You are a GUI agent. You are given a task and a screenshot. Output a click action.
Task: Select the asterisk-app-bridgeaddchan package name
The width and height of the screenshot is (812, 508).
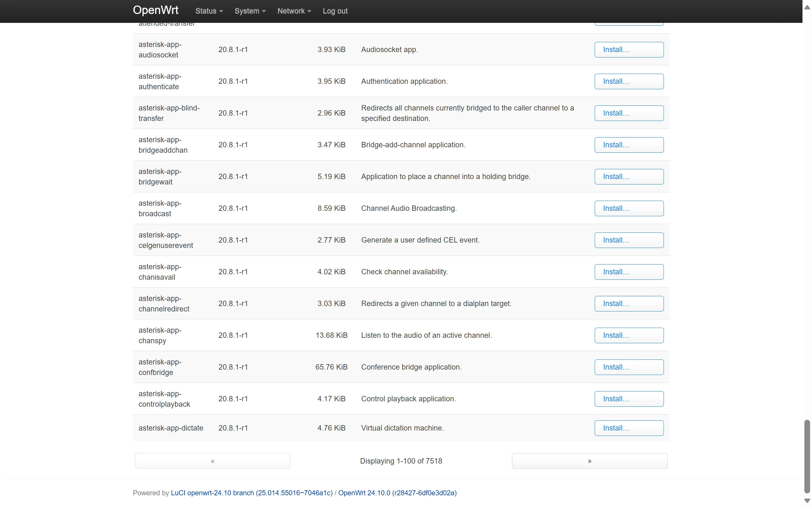pyautogui.click(x=163, y=145)
